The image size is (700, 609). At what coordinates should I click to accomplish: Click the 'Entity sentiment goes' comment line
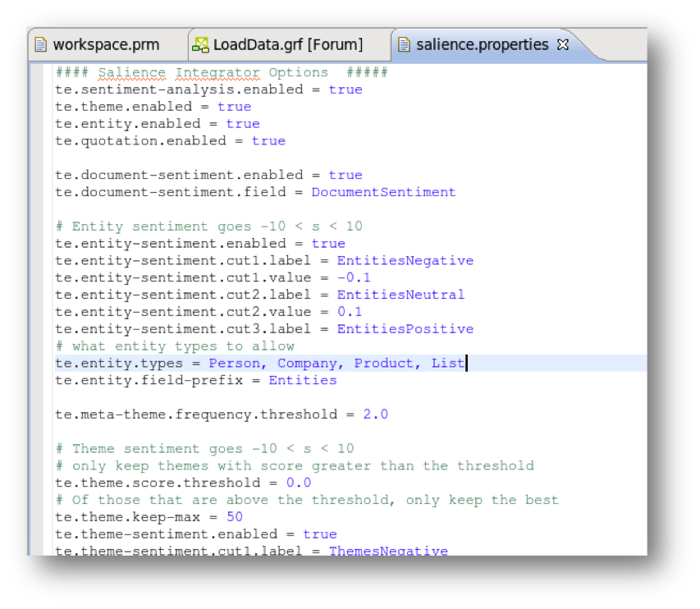(209, 227)
